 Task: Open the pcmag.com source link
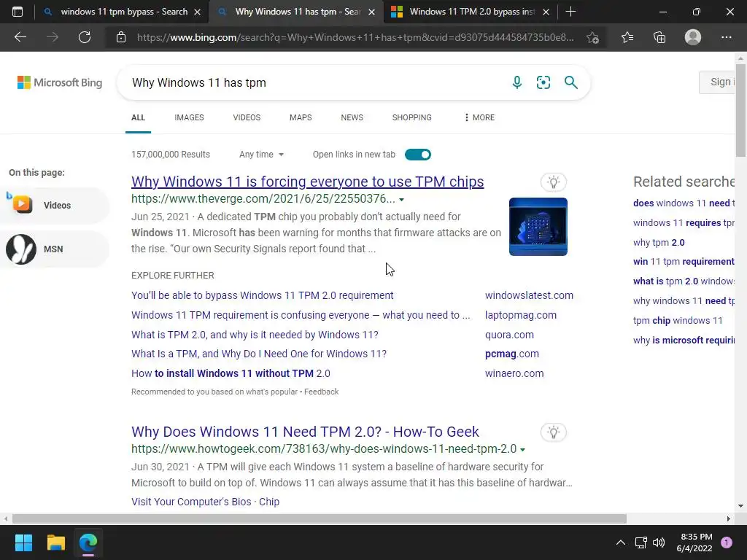512,354
